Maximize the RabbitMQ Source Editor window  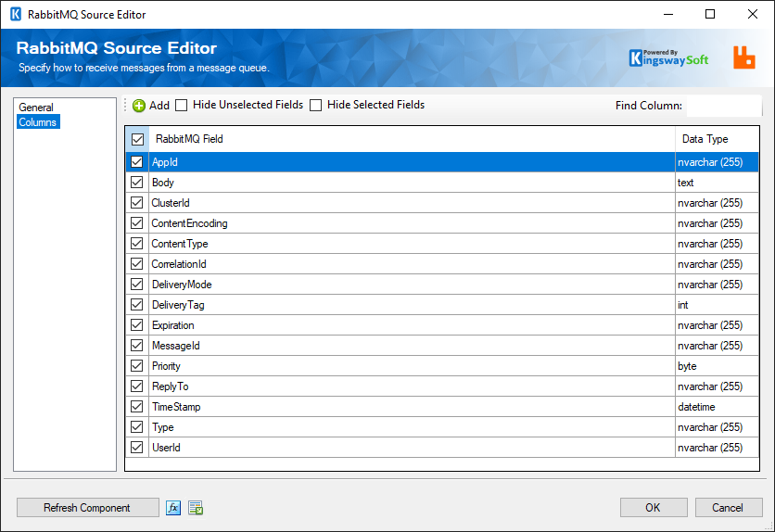(x=710, y=14)
